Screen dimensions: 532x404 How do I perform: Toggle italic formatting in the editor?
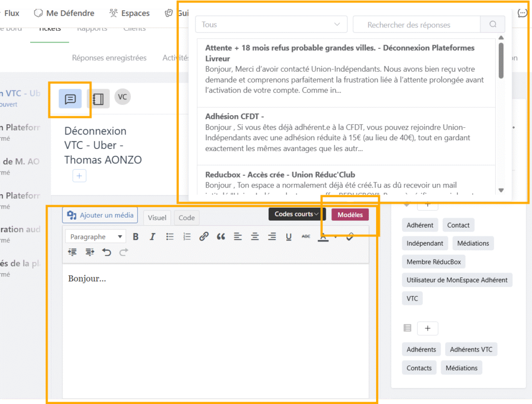pyautogui.click(x=152, y=237)
